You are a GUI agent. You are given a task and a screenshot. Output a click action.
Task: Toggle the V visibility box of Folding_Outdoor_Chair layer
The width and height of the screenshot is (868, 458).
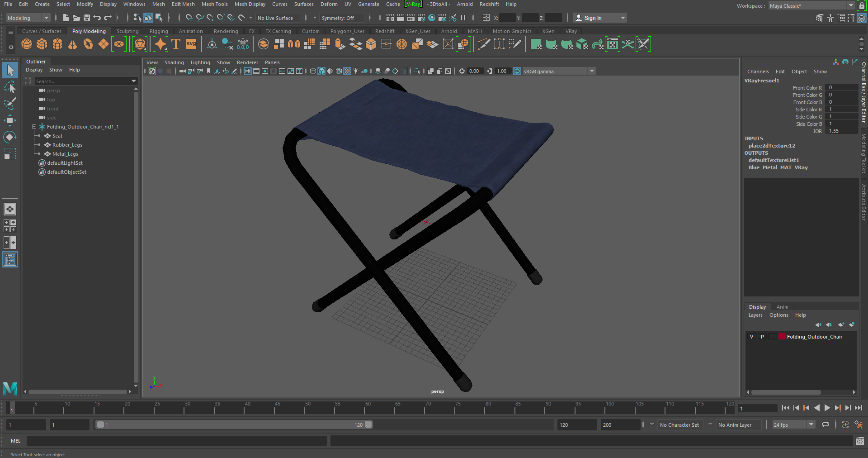tap(751, 337)
